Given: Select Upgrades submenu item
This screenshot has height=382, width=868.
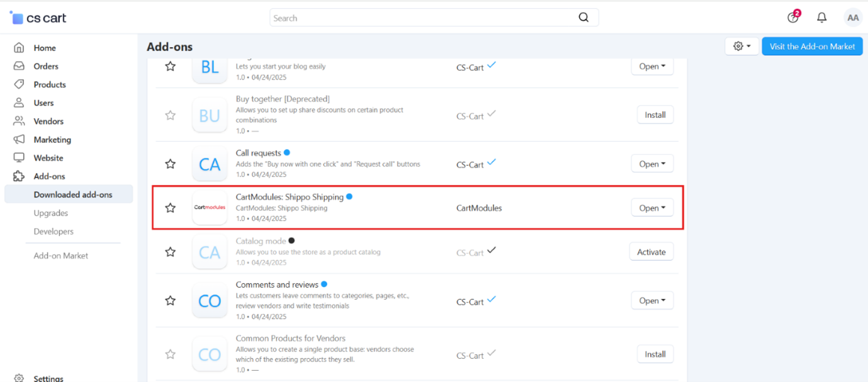Looking at the screenshot, I should pyautogui.click(x=51, y=213).
